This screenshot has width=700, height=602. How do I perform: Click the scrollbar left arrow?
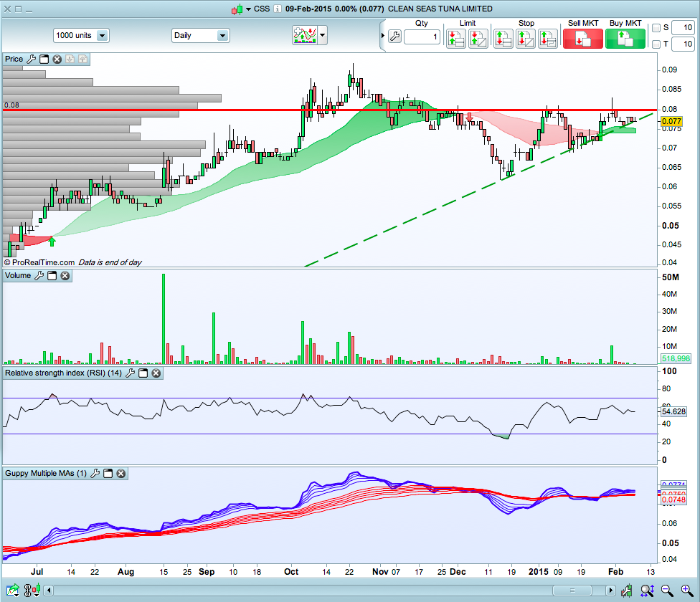coord(49,591)
